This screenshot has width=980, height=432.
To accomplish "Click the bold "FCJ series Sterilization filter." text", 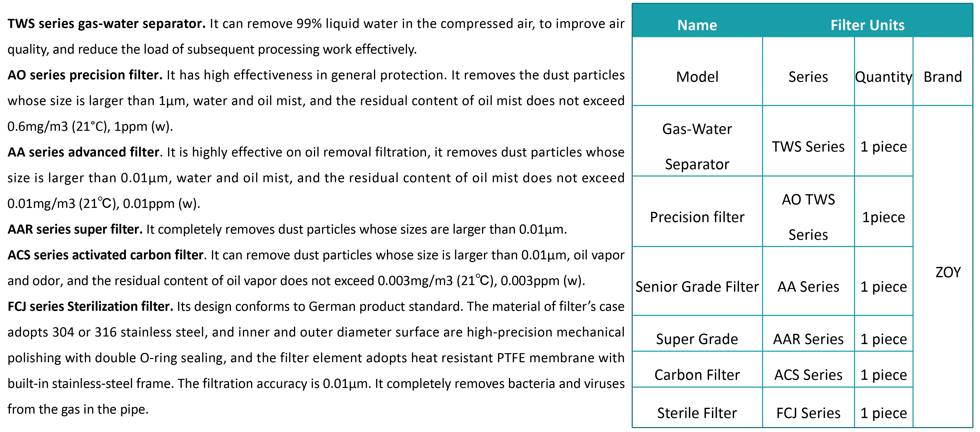I will [90, 307].
